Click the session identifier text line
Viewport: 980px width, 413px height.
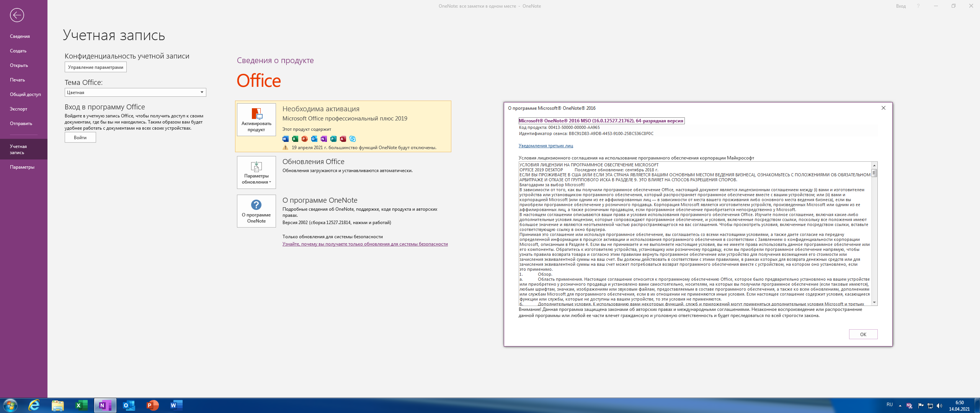click(x=586, y=134)
